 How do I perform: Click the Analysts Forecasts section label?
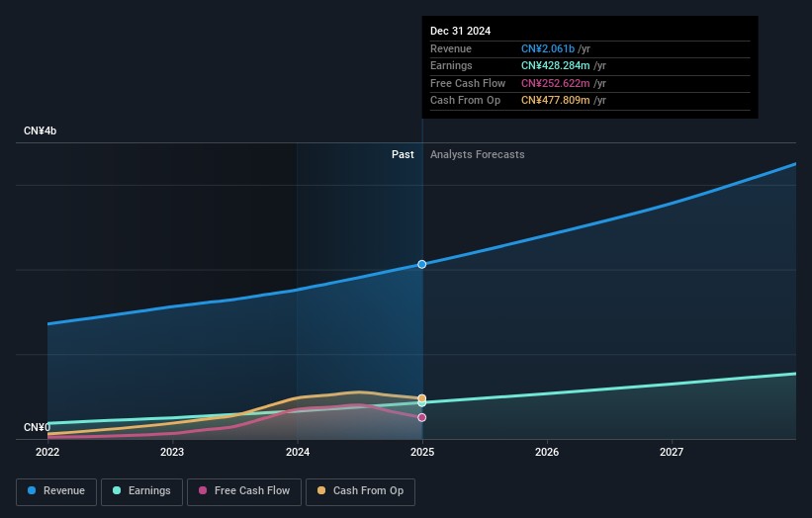tap(477, 154)
